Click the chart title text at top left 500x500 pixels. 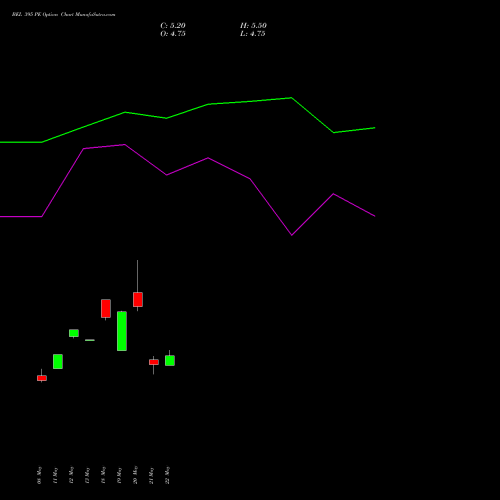63,15
